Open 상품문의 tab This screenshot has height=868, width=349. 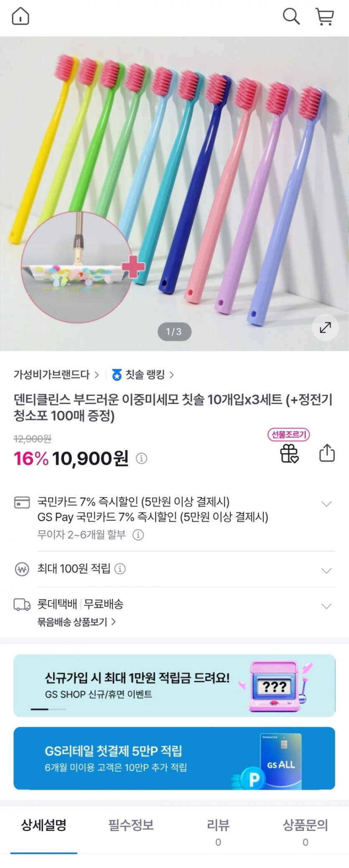(x=305, y=830)
